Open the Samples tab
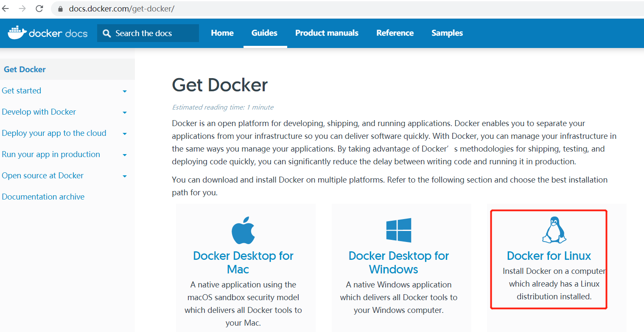644x332 pixels. pyautogui.click(x=447, y=33)
